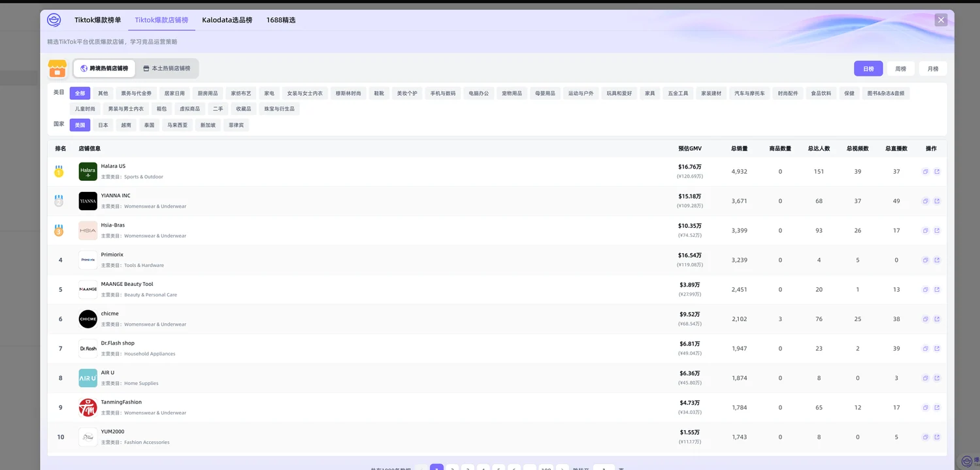
Task: Close the popup with the X button
Action: tap(941, 20)
